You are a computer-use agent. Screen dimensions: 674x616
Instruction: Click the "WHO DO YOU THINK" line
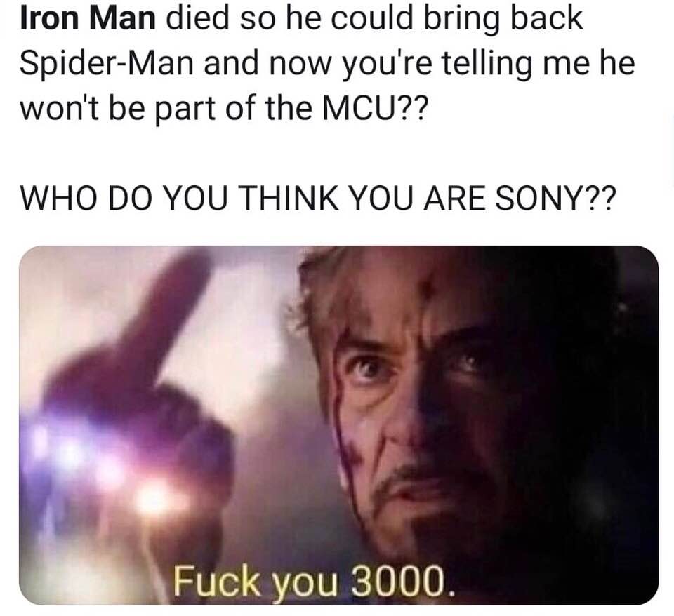pyautogui.click(x=317, y=199)
